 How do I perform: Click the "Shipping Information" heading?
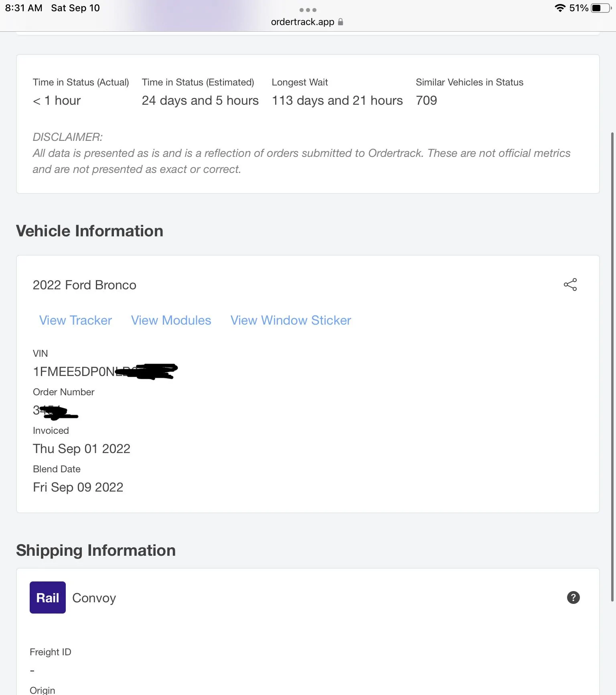96,551
